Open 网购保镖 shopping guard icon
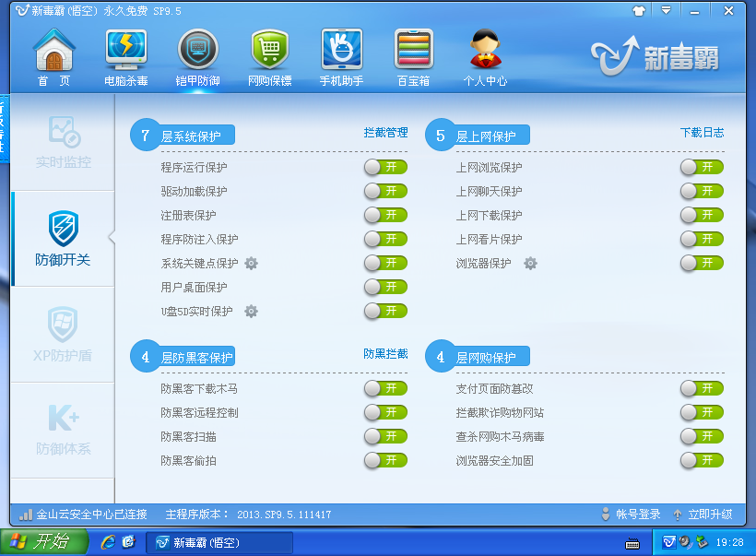Screen dimensions: 756x556 269,57
